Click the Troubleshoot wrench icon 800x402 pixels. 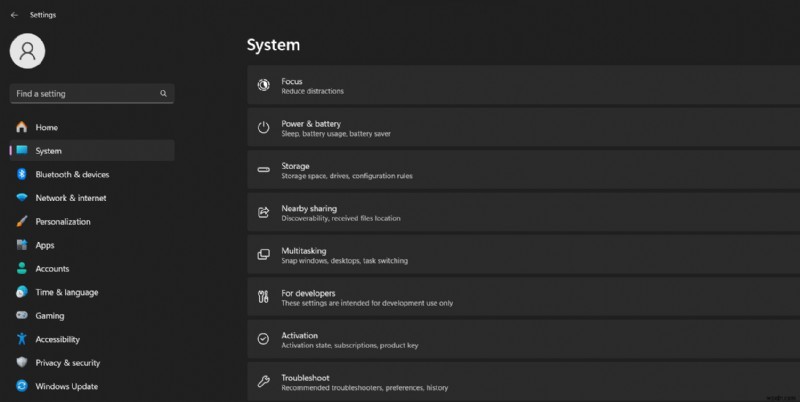263,382
